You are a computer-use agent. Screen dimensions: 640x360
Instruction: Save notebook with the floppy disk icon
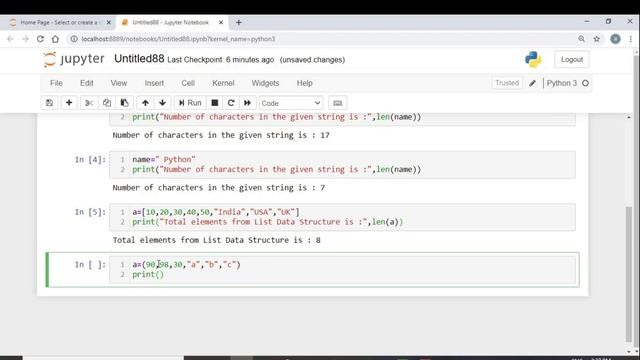pos(49,103)
